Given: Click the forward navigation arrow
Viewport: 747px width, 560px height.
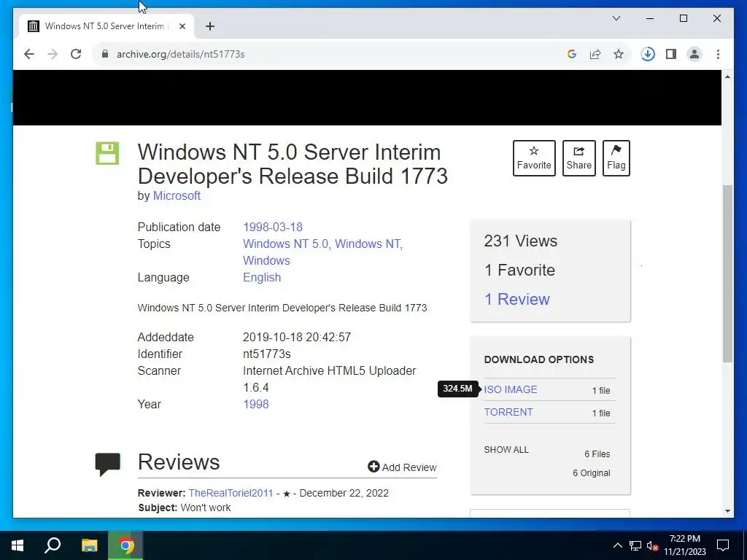Looking at the screenshot, I should 53,54.
